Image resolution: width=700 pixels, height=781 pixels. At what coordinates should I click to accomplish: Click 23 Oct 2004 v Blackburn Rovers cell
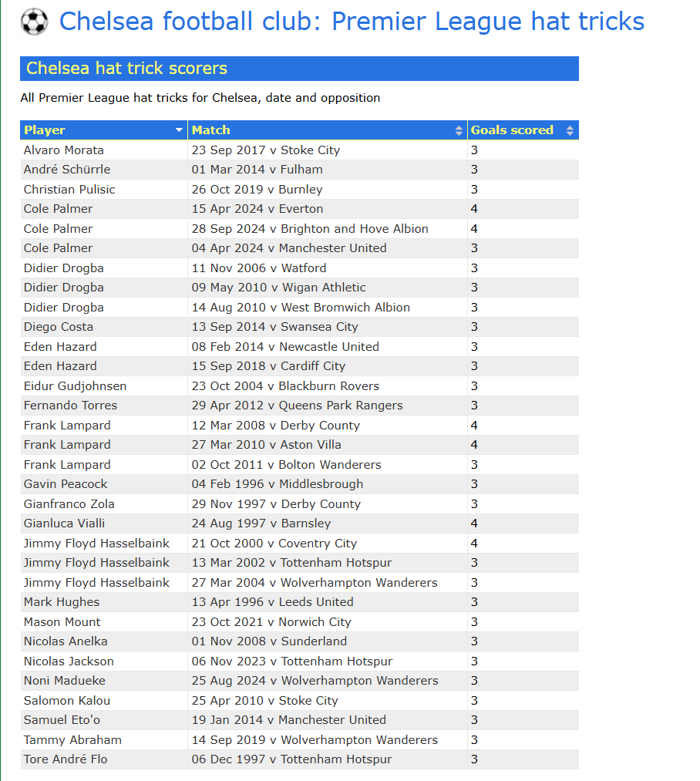pos(328,386)
